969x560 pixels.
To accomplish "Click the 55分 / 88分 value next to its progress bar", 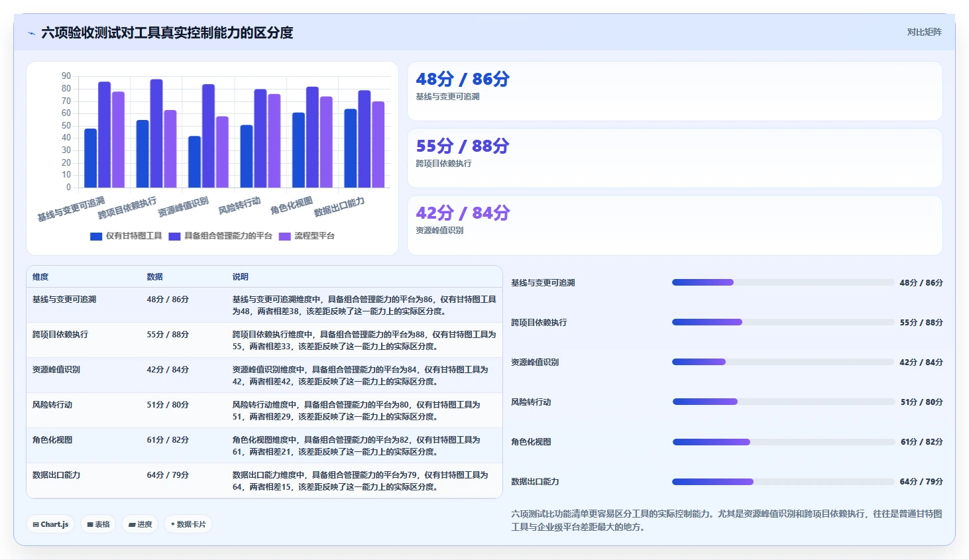I will [x=921, y=323].
